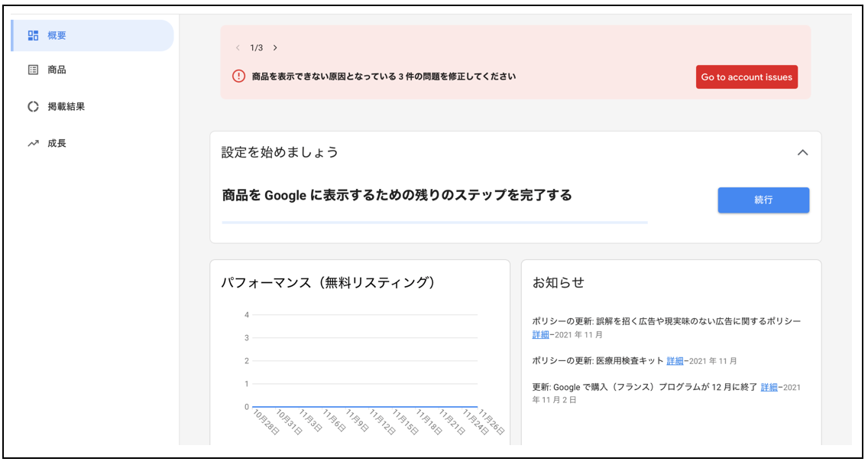Click the setup steps progress bar
This screenshot has height=465, width=868.
click(434, 223)
